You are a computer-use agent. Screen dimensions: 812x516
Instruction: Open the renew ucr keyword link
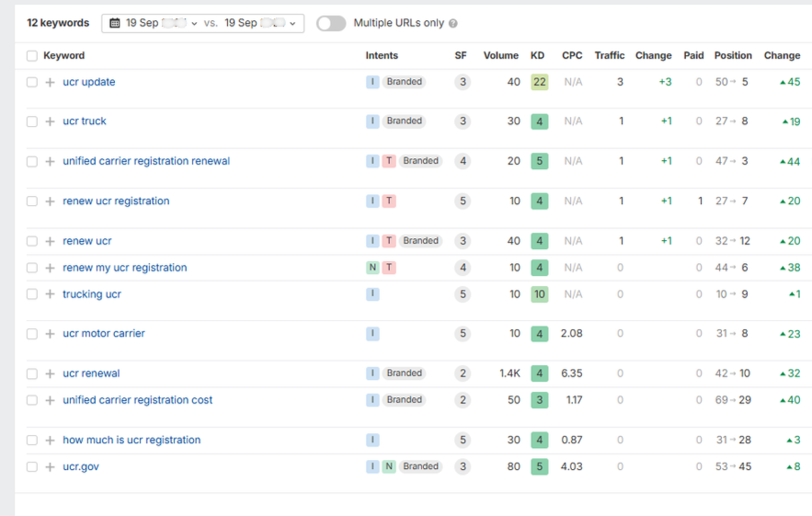pos(87,241)
